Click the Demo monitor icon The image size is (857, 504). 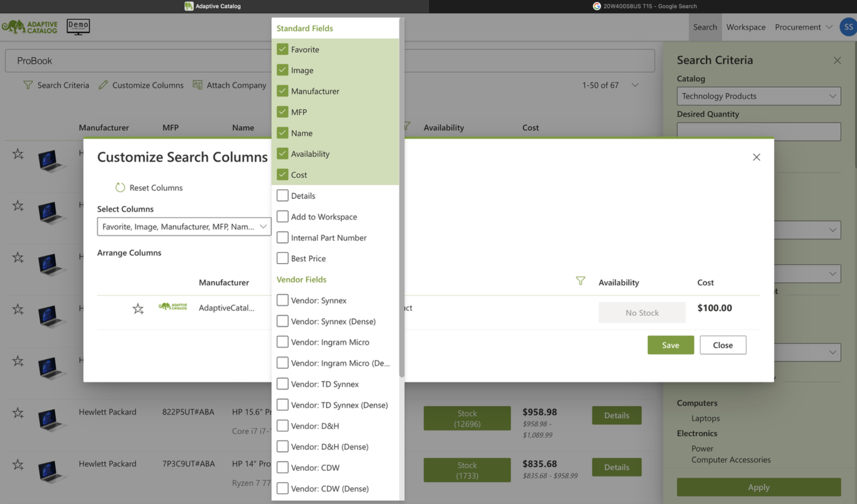[x=78, y=27]
